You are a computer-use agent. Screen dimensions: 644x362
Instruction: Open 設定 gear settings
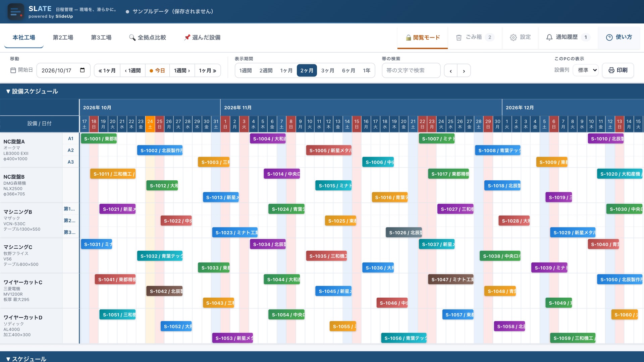click(x=520, y=37)
